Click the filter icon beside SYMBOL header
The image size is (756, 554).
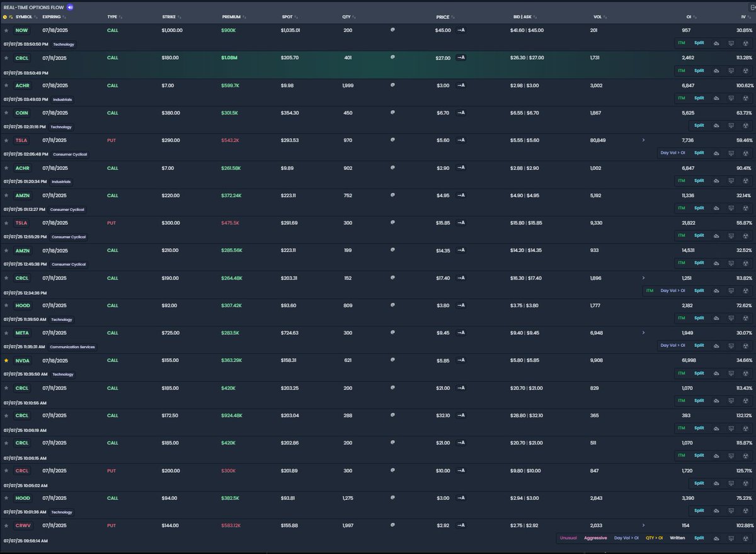tap(11, 17)
